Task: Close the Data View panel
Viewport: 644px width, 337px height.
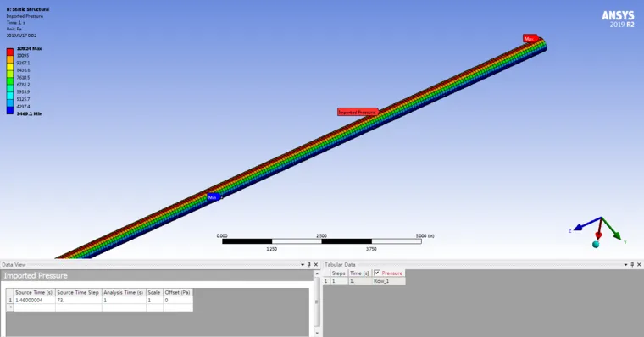Action: [x=316, y=265]
